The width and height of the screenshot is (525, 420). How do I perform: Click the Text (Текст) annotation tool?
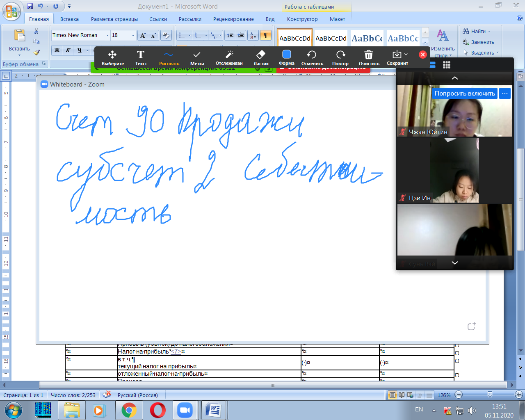(x=141, y=57)
